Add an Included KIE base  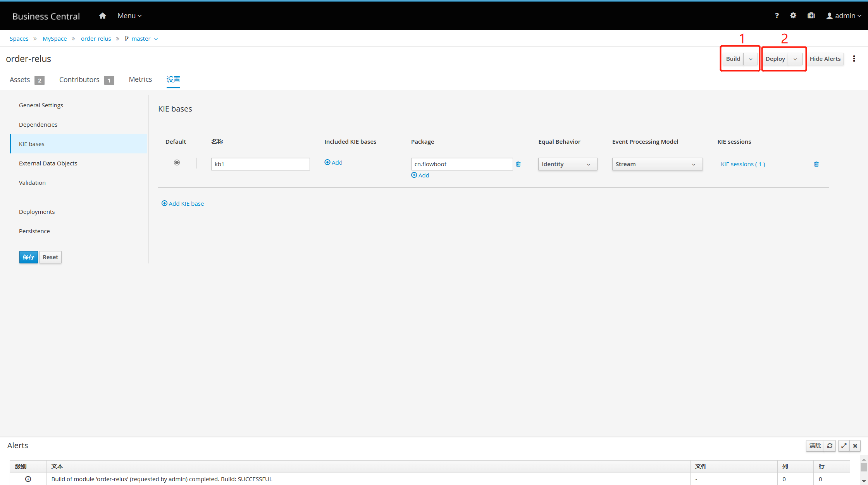333,162
